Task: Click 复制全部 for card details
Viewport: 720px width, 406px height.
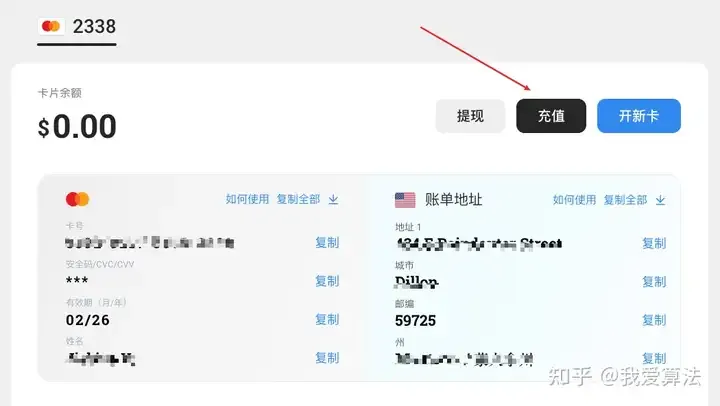Action: click(298, 199)
